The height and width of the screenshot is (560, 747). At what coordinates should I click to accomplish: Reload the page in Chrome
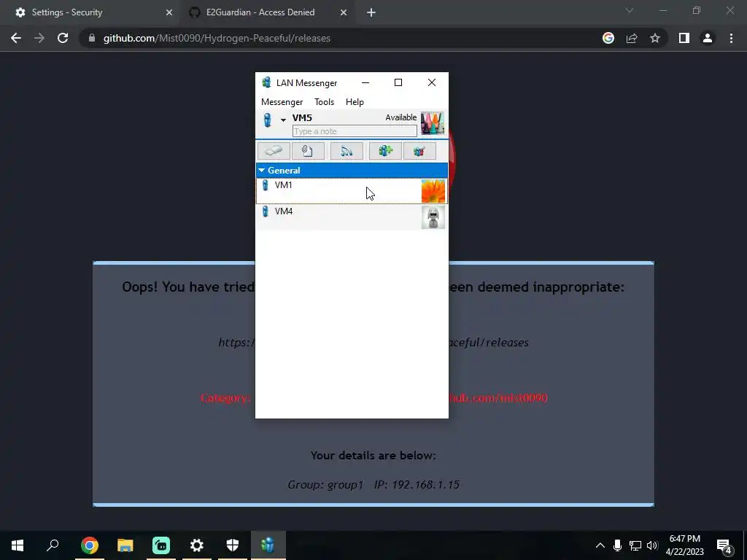click(x=63, y=38)
